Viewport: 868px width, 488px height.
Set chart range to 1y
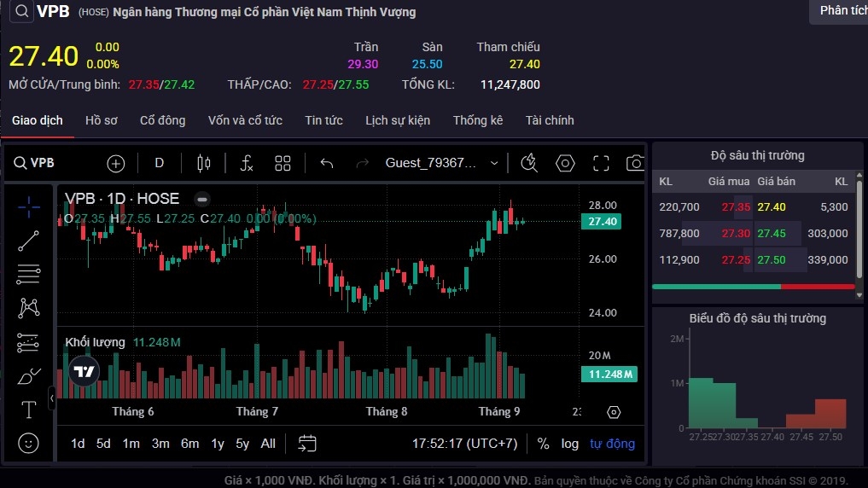click(218, 444)
